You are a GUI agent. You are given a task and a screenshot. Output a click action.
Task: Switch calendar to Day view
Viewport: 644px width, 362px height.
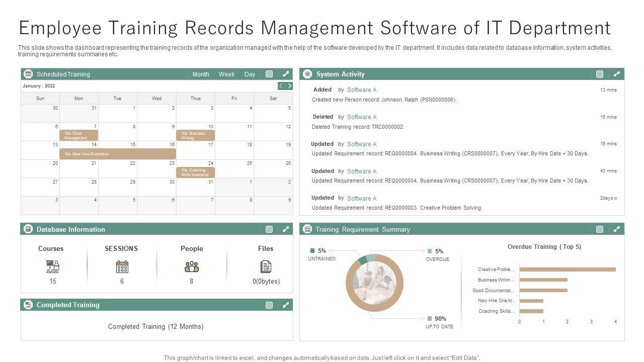pos(250,74)
